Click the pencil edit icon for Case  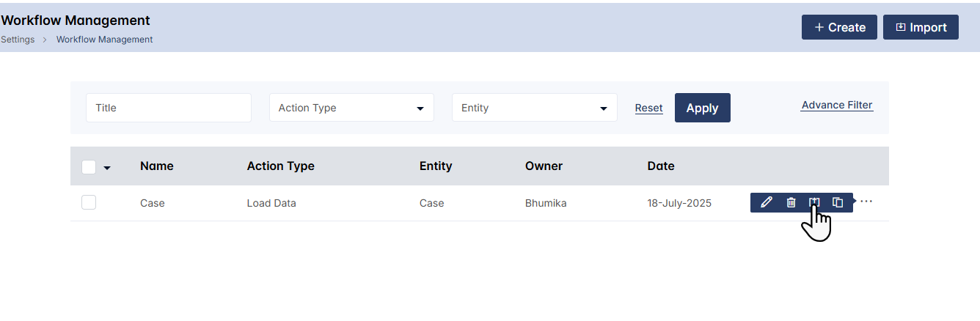pyautogui.click(x=767, y=203)
